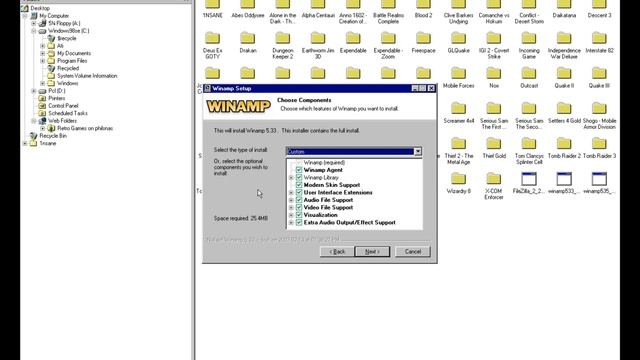This screenshot has width=640, height=360.
Task: Open the Outcast folder
Action: point(529,78)
